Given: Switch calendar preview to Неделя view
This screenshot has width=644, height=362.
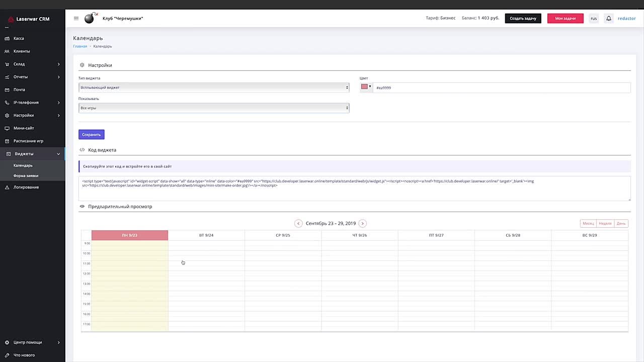Looking at the screenshot, I should point(605,223).
